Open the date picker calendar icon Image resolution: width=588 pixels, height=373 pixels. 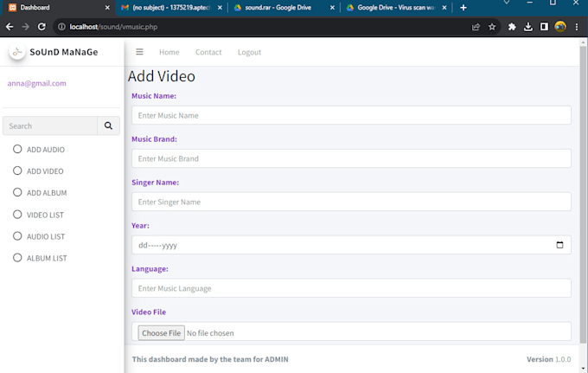tap(559, 245)
